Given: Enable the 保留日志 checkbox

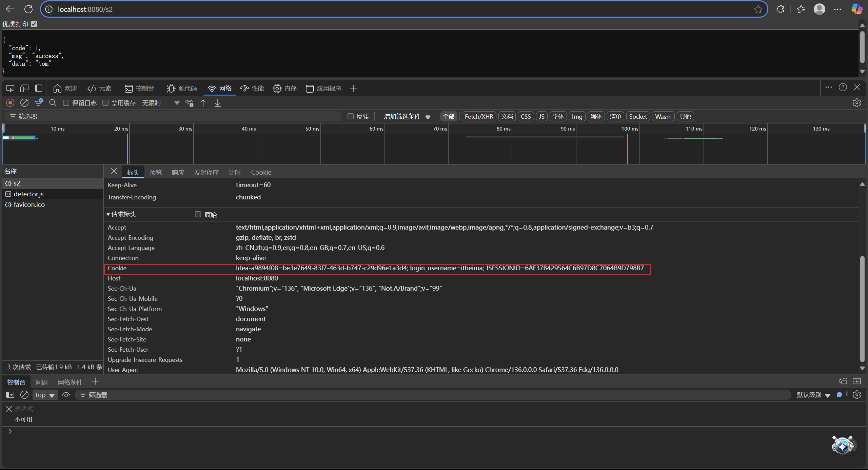Looking at the screenshot, I should click(66, 103).
